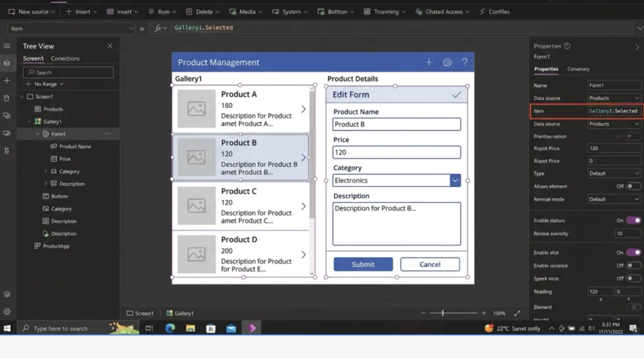Open the Type dropdown in Properties

point(614,173)
